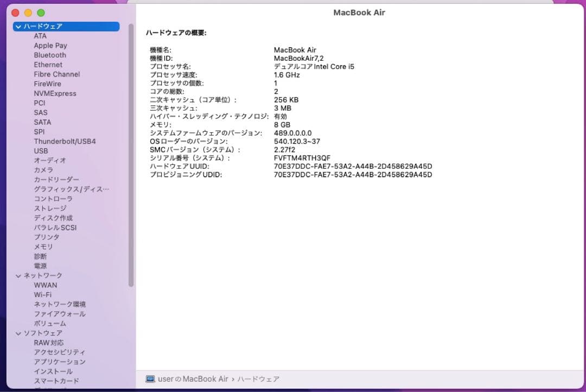Viewport: 586px width, 392px height.
Task: Select ATA in the sidebar
Action: 40,36
